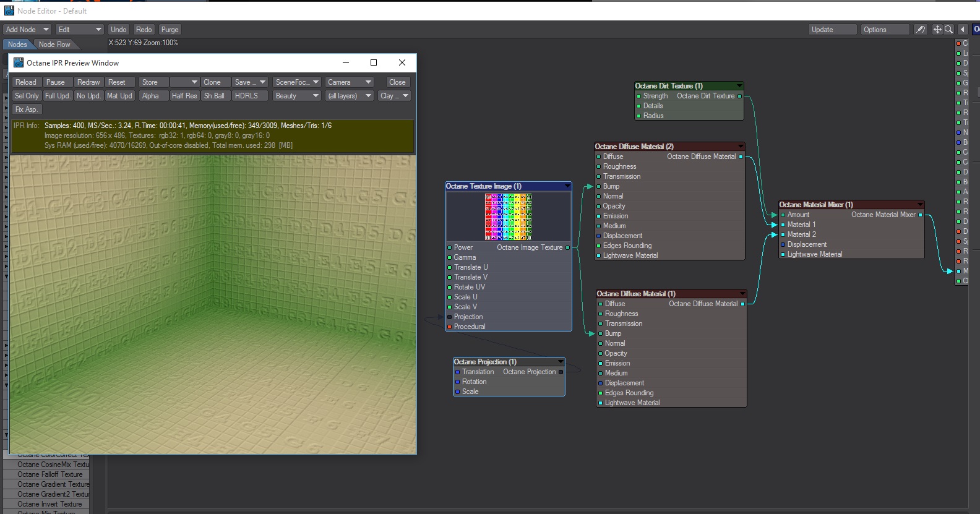This screenshot has height=514, width=980.
Task: Click the texture thumbnail in Texture Image node
Action: pyautogui.click(x=509, y=216)
